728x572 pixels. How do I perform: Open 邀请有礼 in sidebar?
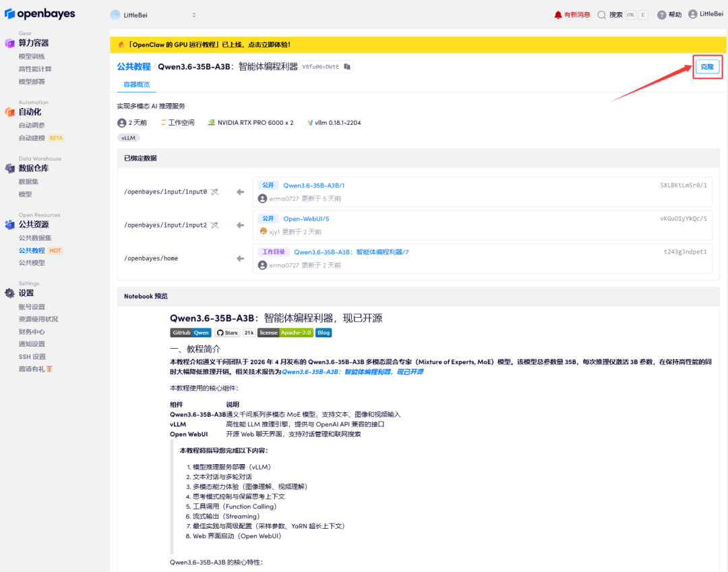[x=35, y=369]
